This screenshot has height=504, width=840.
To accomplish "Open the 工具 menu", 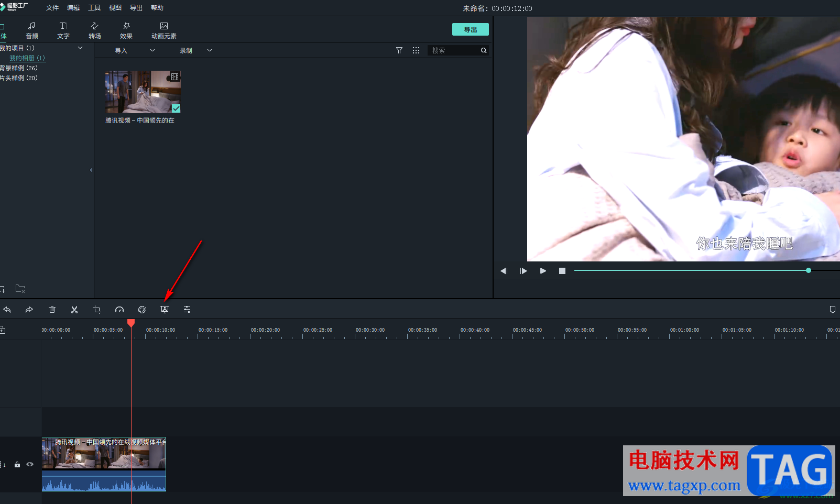I will click(x=94, y=8).
